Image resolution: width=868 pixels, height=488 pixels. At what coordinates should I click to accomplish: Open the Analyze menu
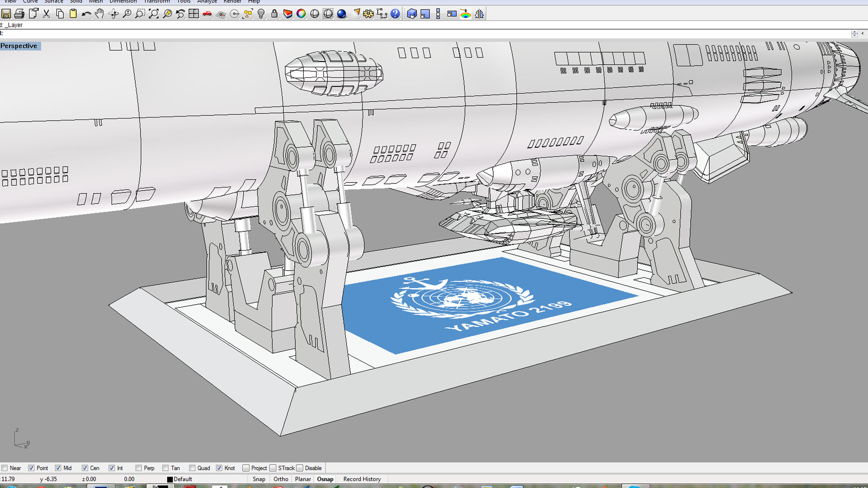pyautogui.click(x=207, y=2)
